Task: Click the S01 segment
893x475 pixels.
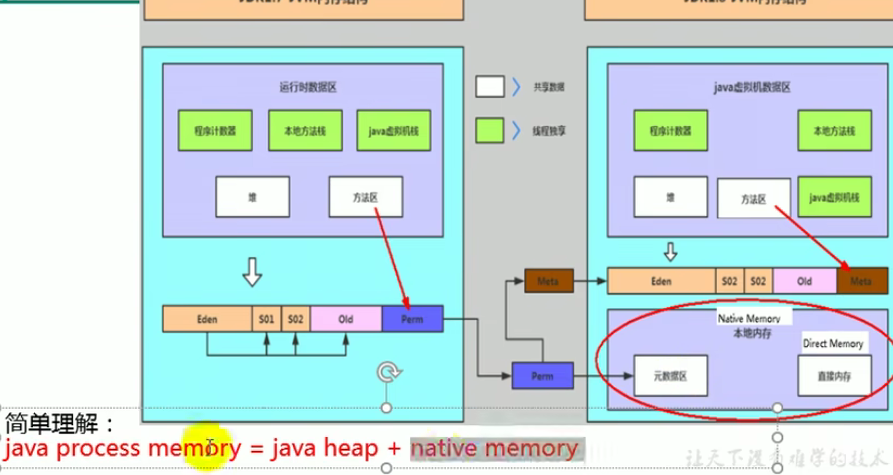Action: [x=267, y=319]
